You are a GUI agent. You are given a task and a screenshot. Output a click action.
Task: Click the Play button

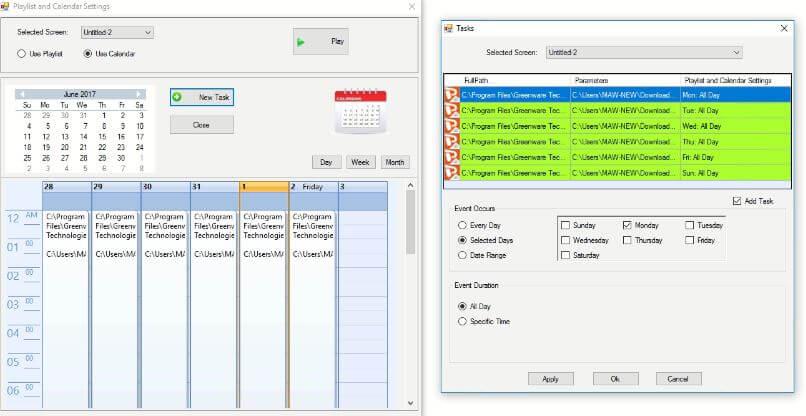[321, 42]
